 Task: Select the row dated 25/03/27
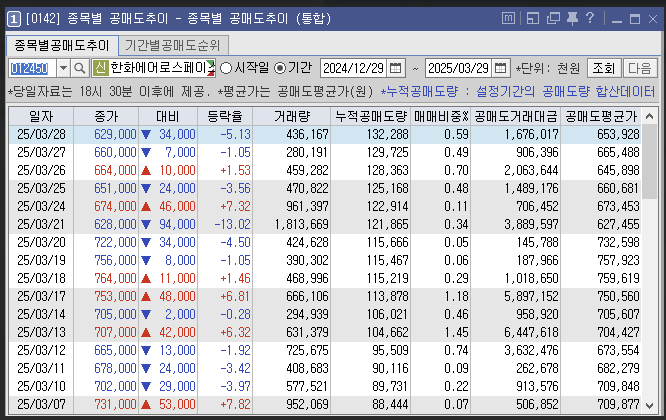325,152
